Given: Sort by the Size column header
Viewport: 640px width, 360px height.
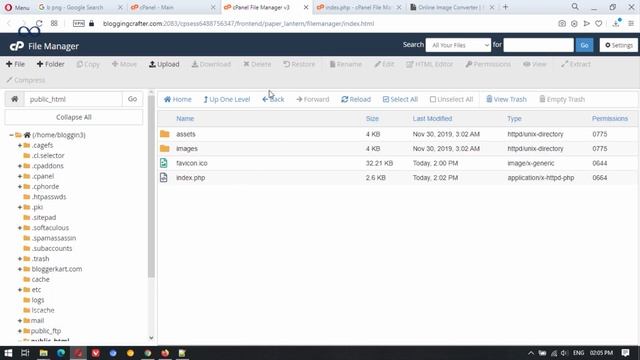Looking at the screenshot, I should click(372, 119).
